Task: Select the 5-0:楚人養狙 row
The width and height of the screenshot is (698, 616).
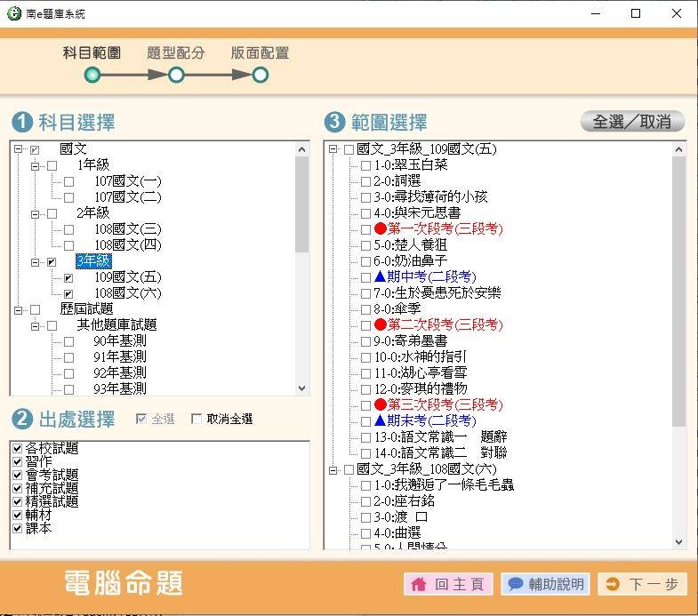Action: (x=411, y=245)
